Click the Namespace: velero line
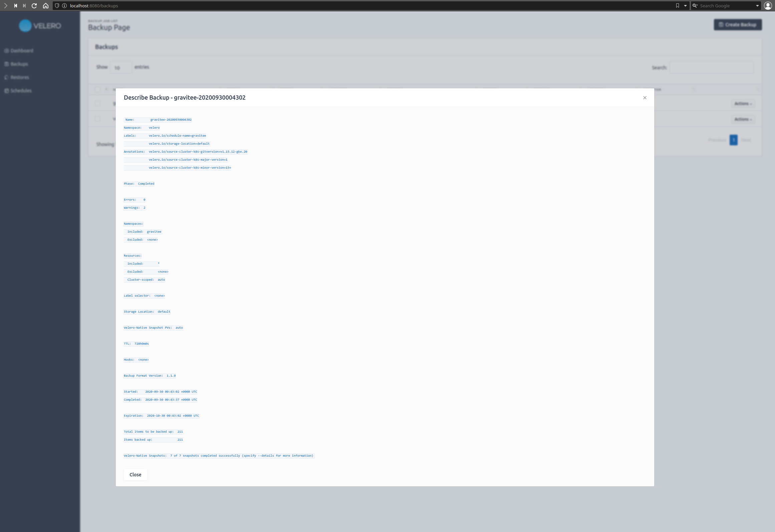The height and width of the screenshot is (532, 775). (142, 128)
